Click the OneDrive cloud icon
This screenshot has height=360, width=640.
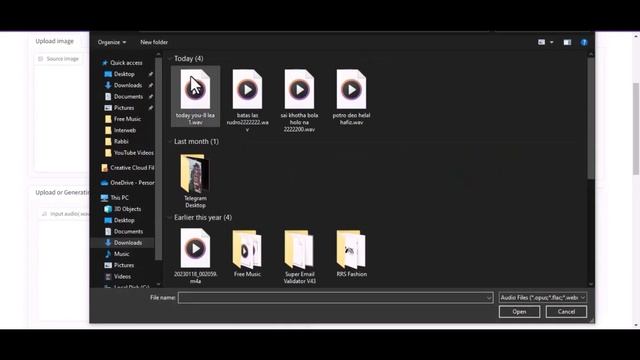click(x=104, y=183)
